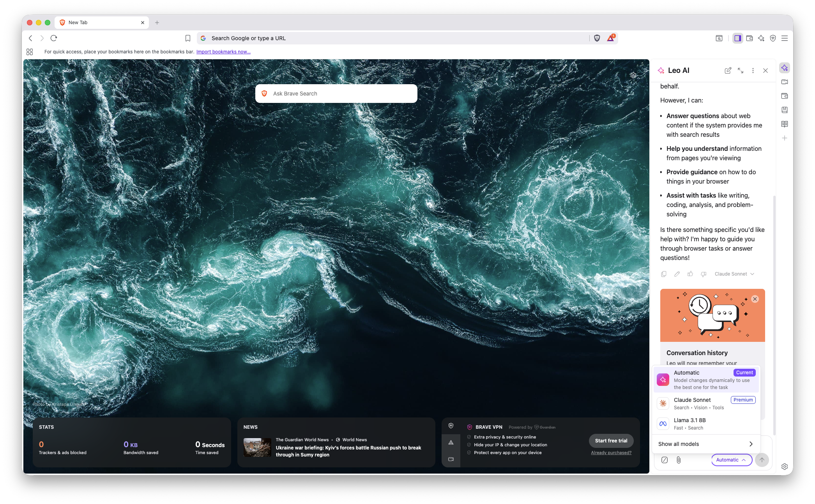The width and height of the screenshot is (815, 504).
Task: Toggle the sidebar panel visibility button
Action: coord(737,38)
